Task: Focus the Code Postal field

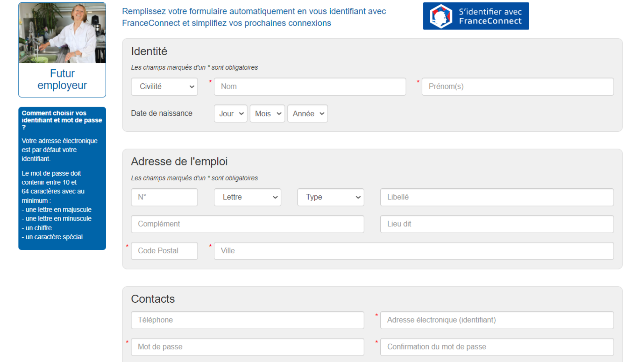Action: point(164,251)
